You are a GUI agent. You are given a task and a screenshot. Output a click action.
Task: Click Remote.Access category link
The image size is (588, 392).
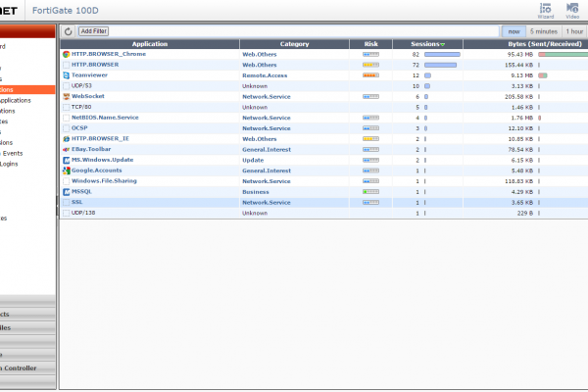pyautogui.click(x=265, y=75)
